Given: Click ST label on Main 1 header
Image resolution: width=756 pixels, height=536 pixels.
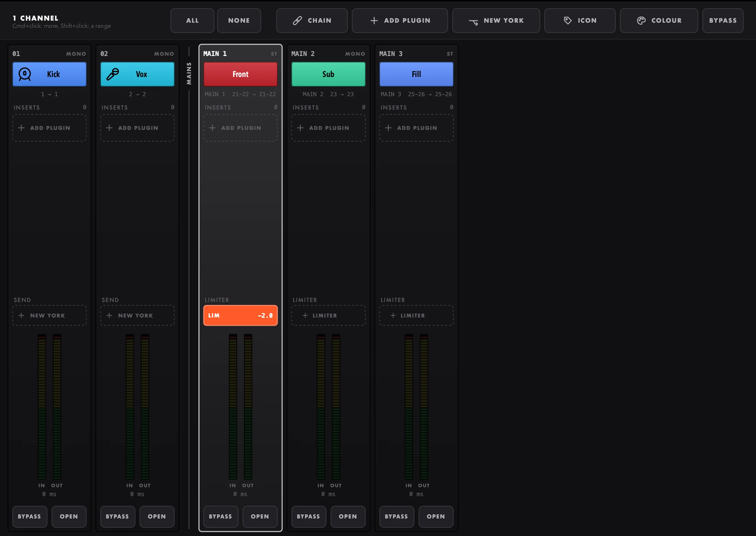Looking at the screenshot, I should click(274, 54).
